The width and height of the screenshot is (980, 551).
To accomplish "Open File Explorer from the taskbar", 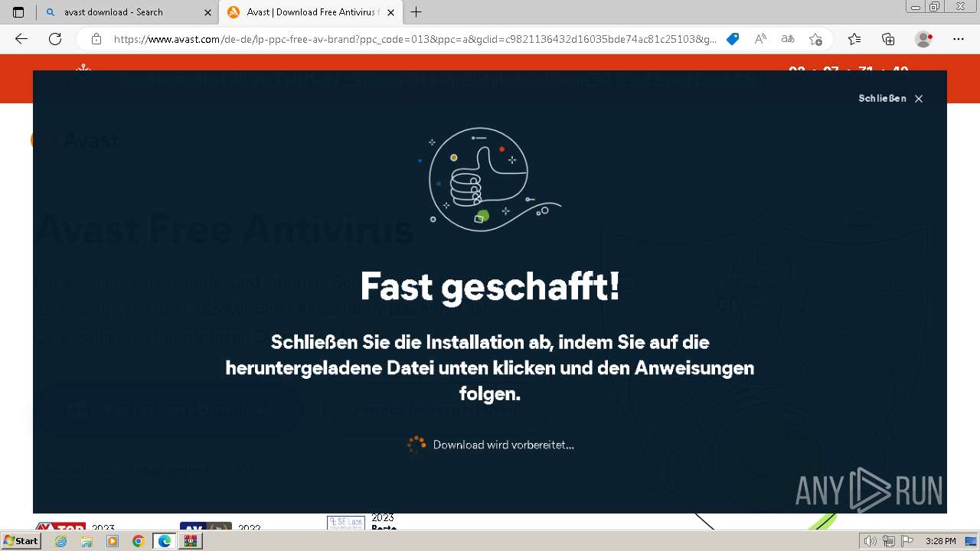I will point(87,541).
